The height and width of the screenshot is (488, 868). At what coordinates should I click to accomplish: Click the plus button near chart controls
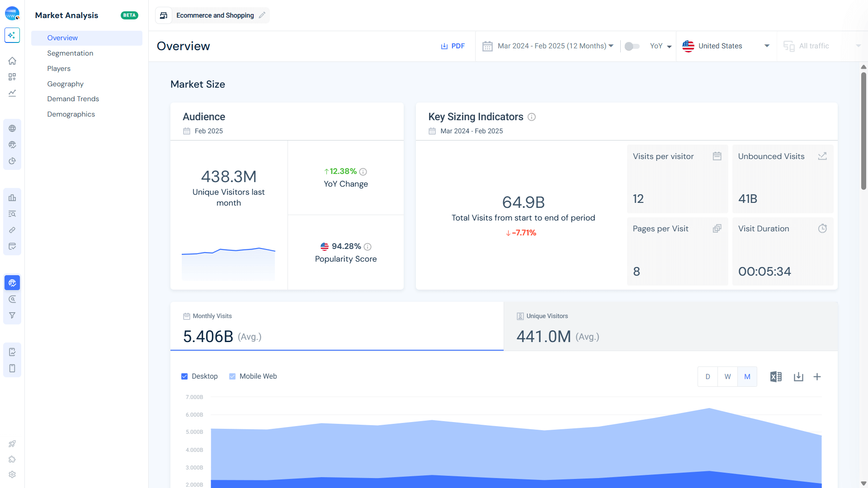click(817, 376)
